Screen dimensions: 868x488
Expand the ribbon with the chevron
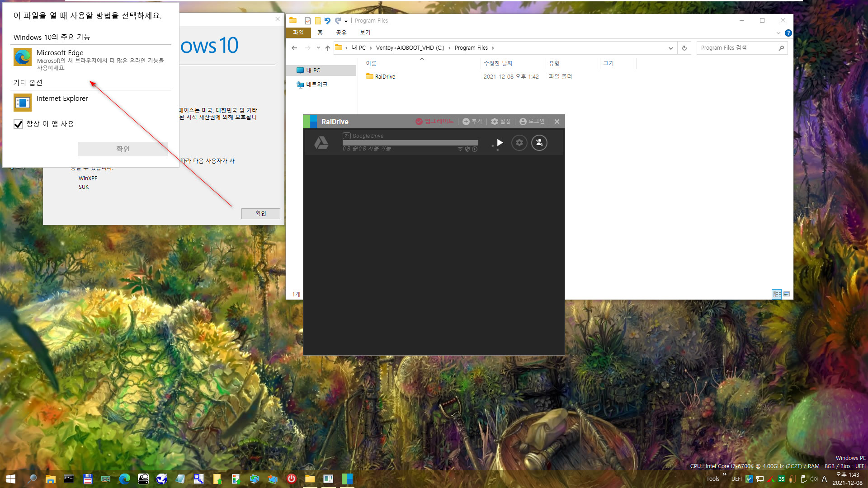[778, 33]
